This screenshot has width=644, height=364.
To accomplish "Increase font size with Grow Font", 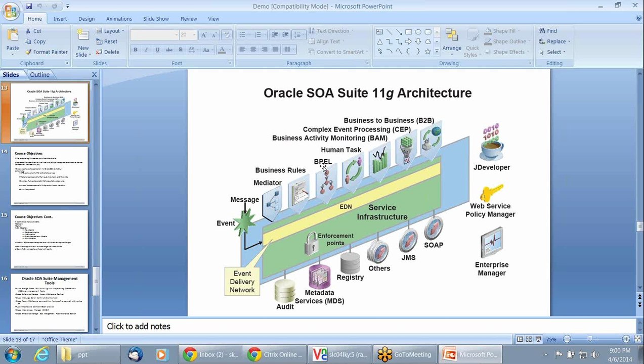I will coord(203,35).
